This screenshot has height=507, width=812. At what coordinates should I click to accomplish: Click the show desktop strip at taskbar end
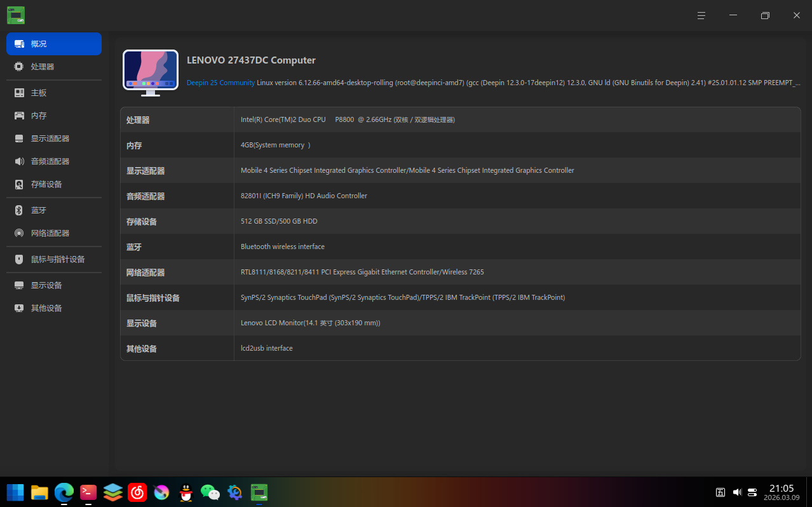pyautogui.click(x=809, y=492)
